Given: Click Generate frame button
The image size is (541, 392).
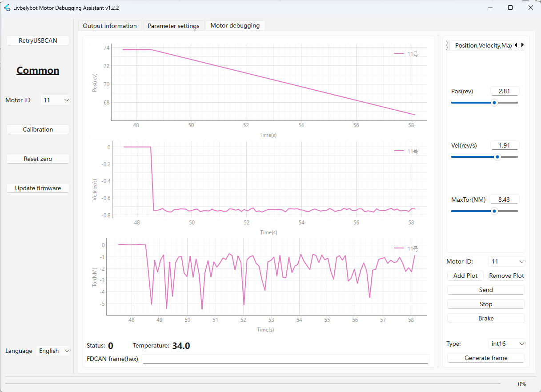Looking at the screenshot, I should [485, 358].
